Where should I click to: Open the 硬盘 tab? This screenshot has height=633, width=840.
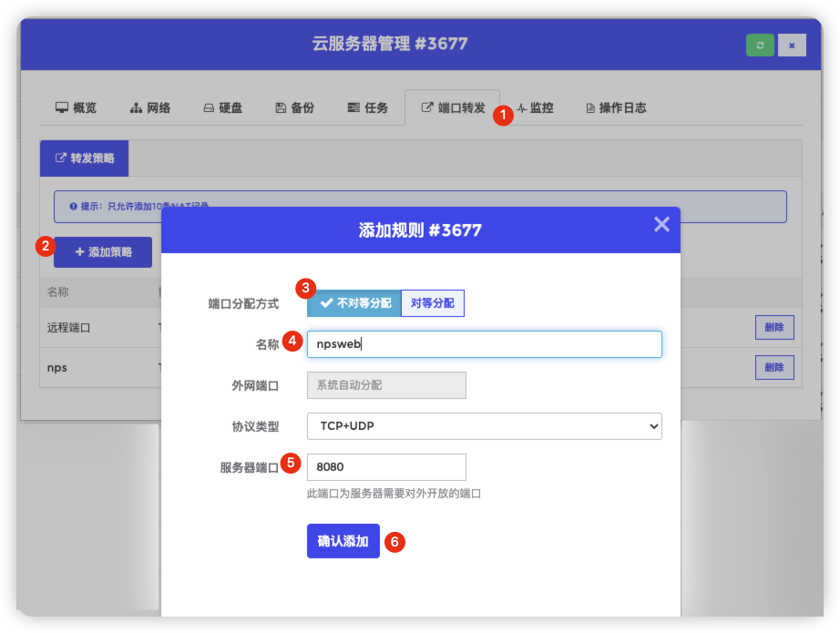point(223,107)
